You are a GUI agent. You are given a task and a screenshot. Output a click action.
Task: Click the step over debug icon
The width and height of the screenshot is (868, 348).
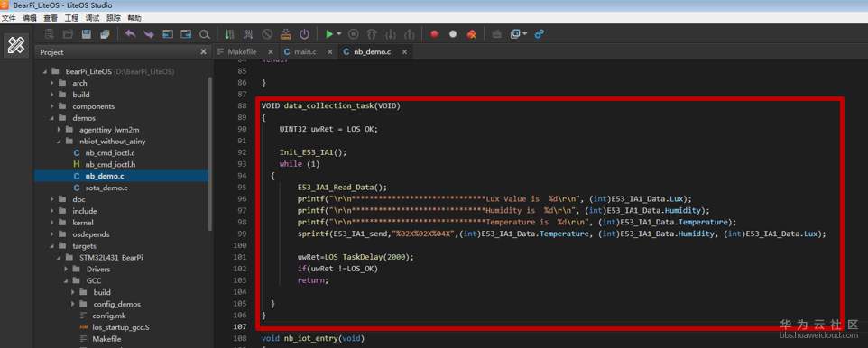372,34
